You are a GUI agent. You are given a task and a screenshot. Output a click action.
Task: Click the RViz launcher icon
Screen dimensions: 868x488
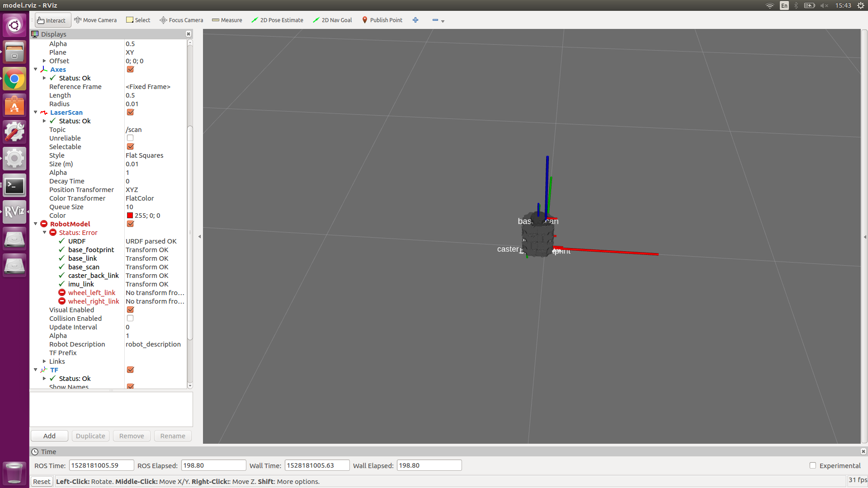click(x=14, y=212)
